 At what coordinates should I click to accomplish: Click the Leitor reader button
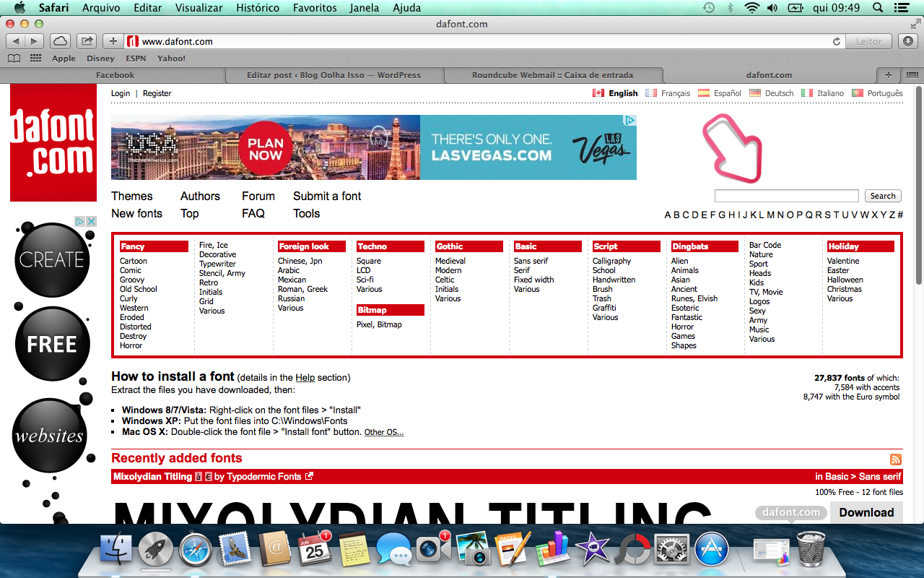tap(869, 41)
